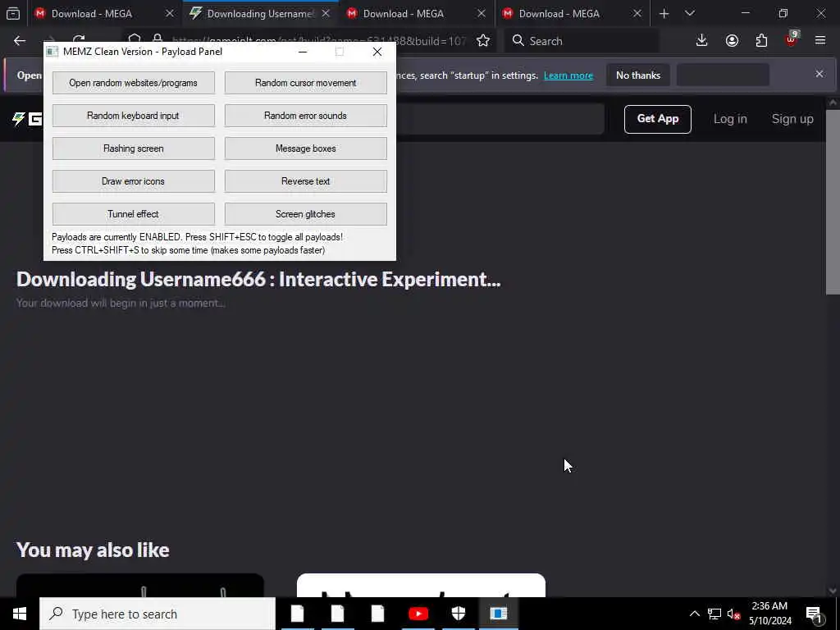Open the first recommended game thumbnail
This screenshot has width=840, height=630.
(139, 585)
